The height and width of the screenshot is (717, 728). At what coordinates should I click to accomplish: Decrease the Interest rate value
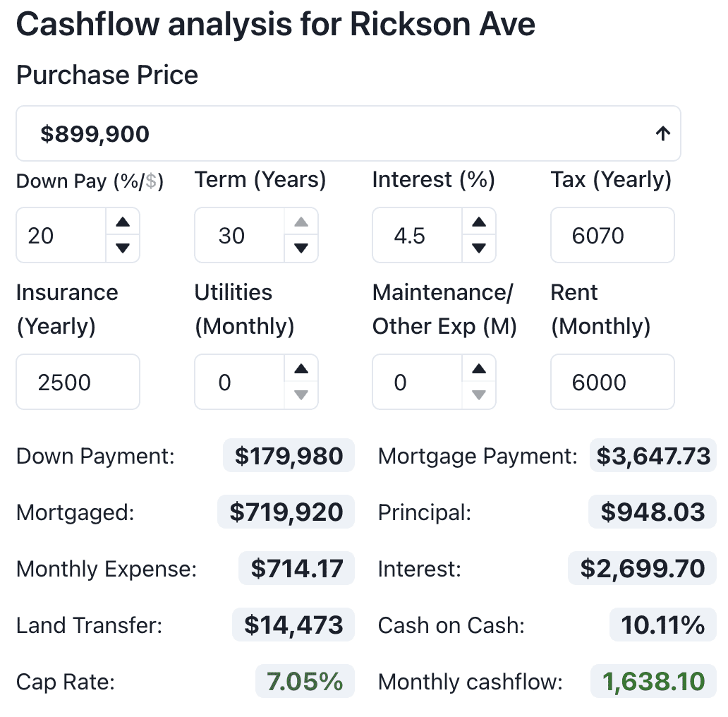[479, 248]
